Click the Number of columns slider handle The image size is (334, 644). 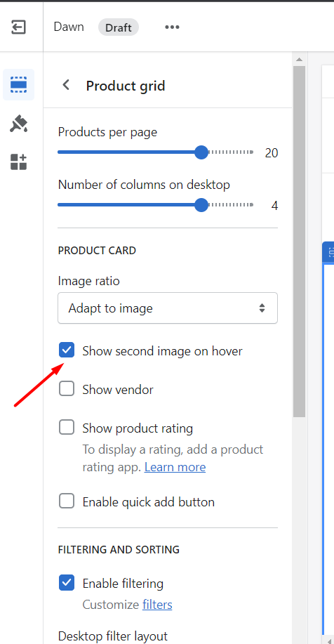point(201,205)
